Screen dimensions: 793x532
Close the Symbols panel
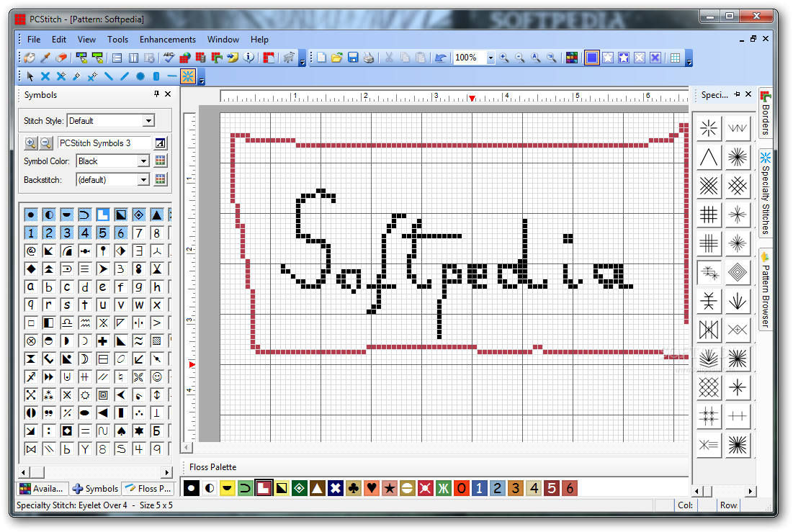point(168,94)
